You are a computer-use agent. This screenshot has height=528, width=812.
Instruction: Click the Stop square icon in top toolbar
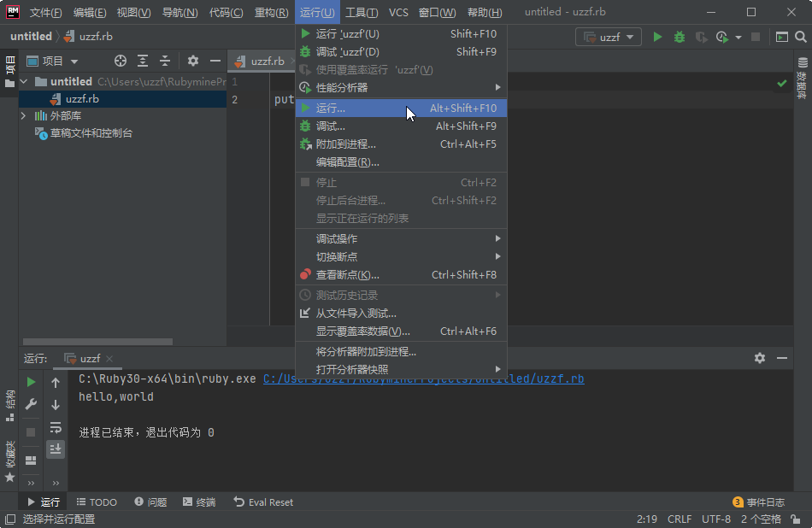point(756,37)
